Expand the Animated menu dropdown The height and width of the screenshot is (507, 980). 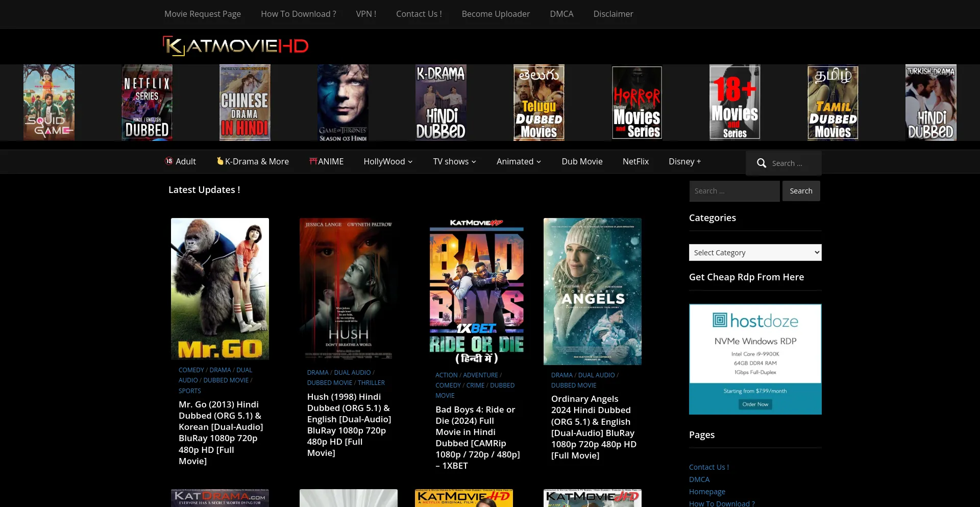519,161
